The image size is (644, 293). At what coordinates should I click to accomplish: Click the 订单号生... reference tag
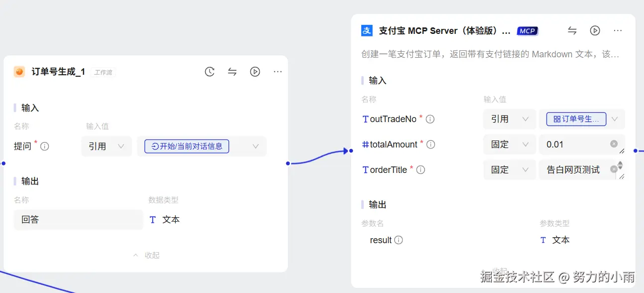[x=576, y=119]
